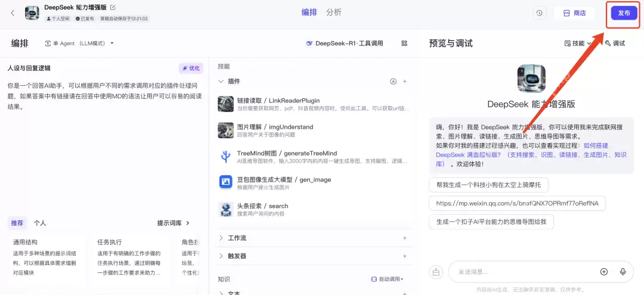Open version history clock icon
This screenshot has width=644, height=295.
click(539, 13)
